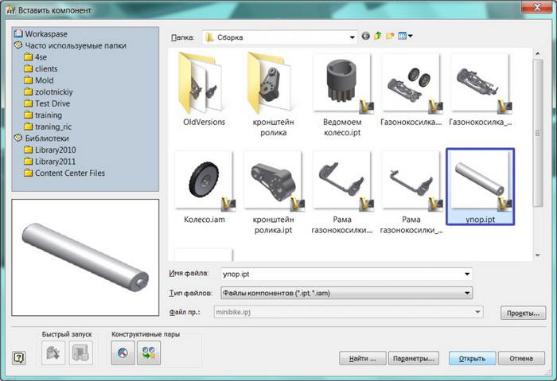This screenshot has width=557, height=381.
Task: Select Ведомое колесо.ipt file thumbnail
Action: click(x=342, y=84)
